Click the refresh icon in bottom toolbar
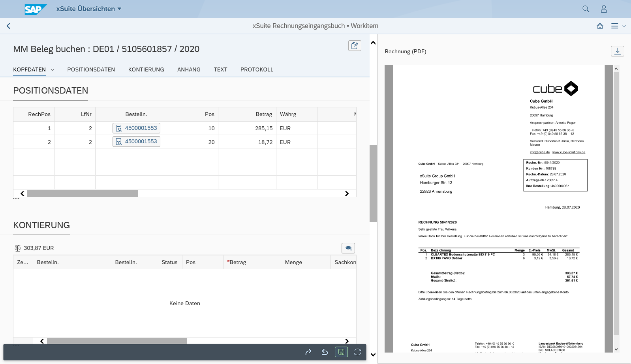 point(358,352)
